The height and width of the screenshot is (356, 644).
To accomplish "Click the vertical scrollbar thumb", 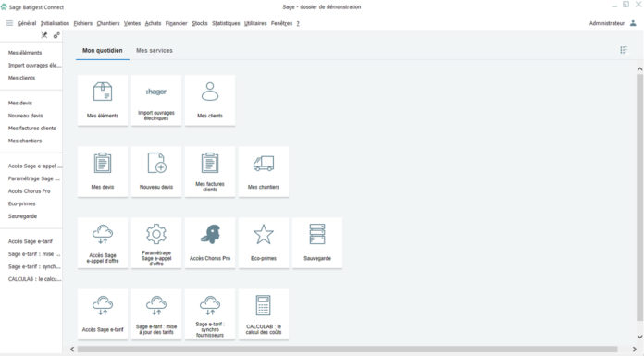I will click(x=639, y=198).
